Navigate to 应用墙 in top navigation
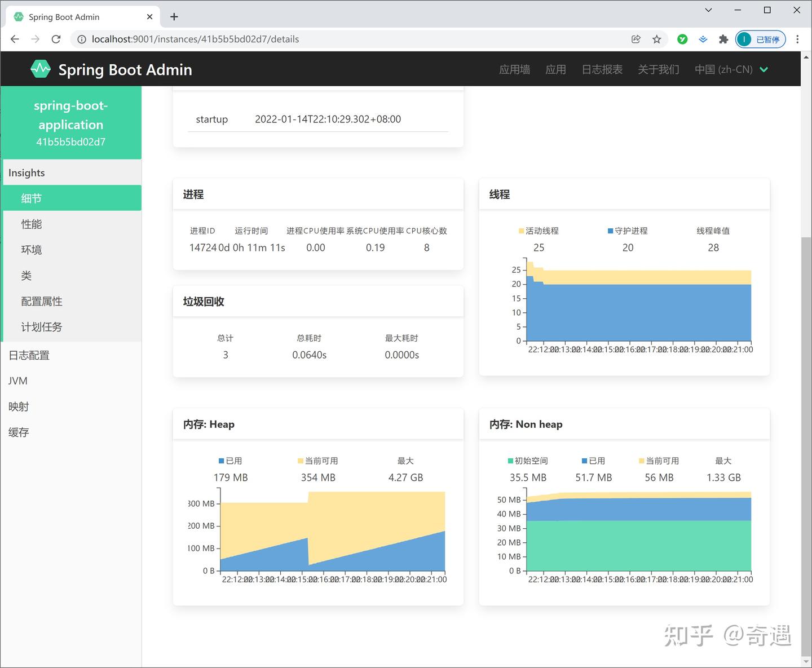 coord(514,69)
